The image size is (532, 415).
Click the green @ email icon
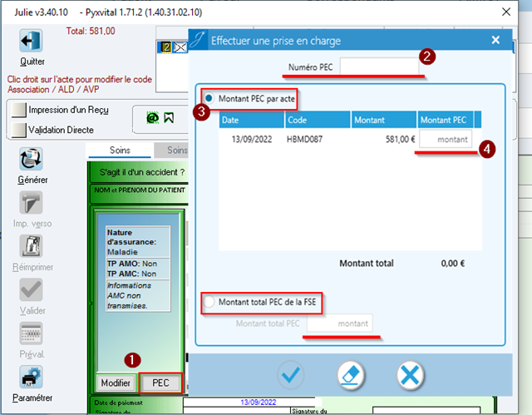click(152, 118)
